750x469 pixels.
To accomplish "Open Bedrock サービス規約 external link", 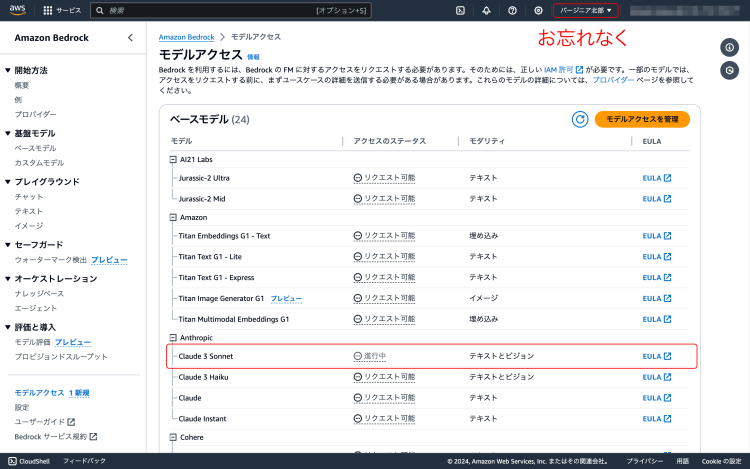I will pyautogui.click(x=55, y=436).
